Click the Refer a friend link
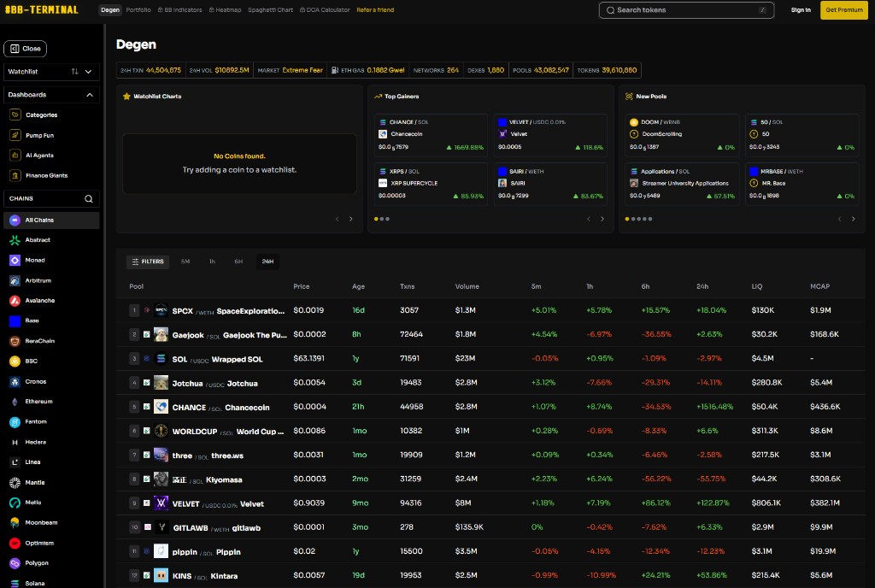 (x=375, y=10)
